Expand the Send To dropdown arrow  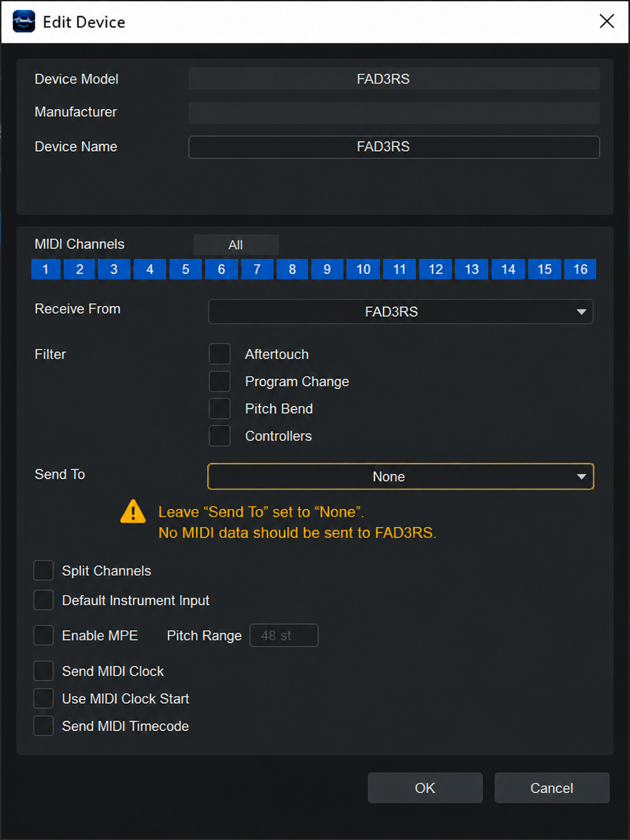pos(581,477)
